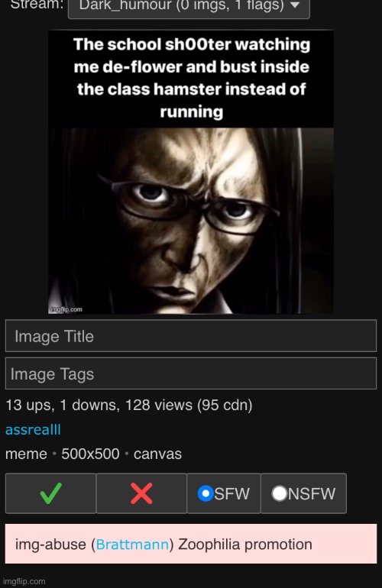This screenshot has height=588, width=382.
Task: Open the Brattmann flagger profile link
Action: pos(132,544)
